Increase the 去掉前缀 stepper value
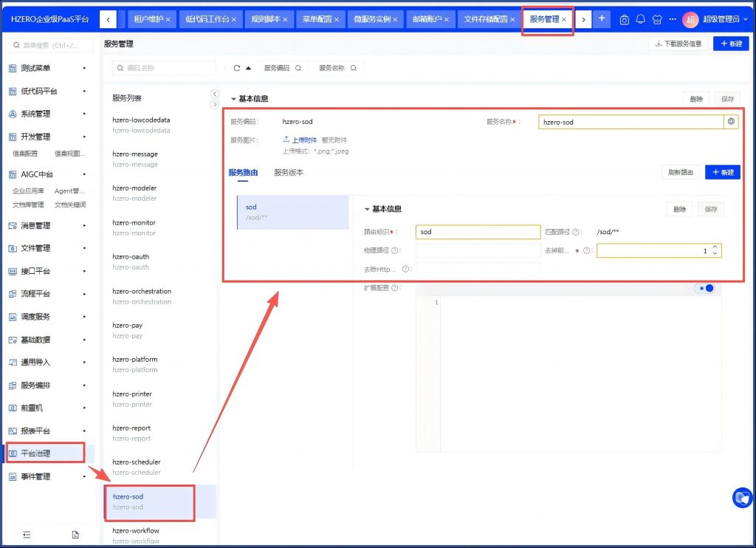Image resolution: width=756 pixels, height=548 pixels. click(715, 247)
